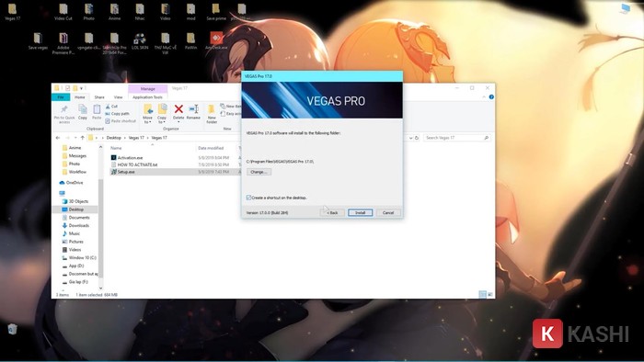
Task: Click the Manage contextual tab in File Explorer
Action: tap(147, 88)
